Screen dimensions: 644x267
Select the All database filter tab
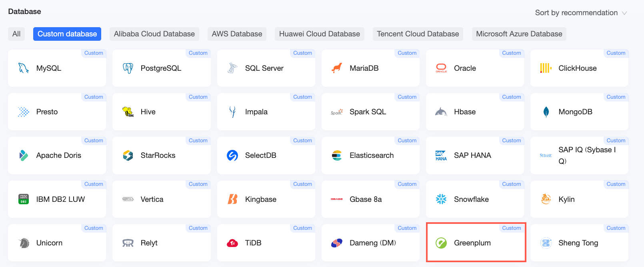tap(16, 34)
